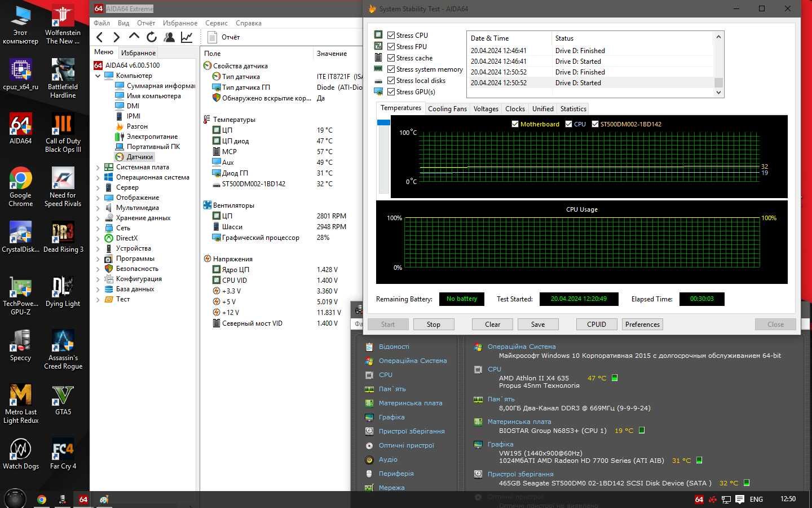Image resolution: width=812 pixels, height=508 pixels.
Task: Toggle ST500DM002-1BD142 graph checkbox
Action: point(595,124)
